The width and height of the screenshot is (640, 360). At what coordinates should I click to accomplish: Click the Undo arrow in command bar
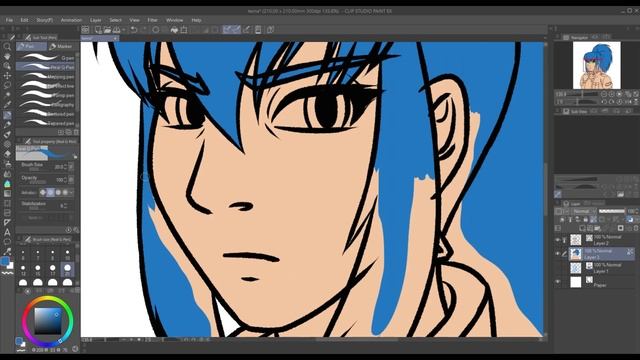point(133,29)
